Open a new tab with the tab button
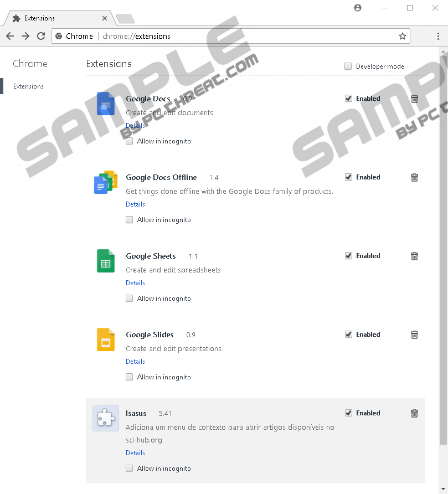448x494 pixels. (125, 18)
